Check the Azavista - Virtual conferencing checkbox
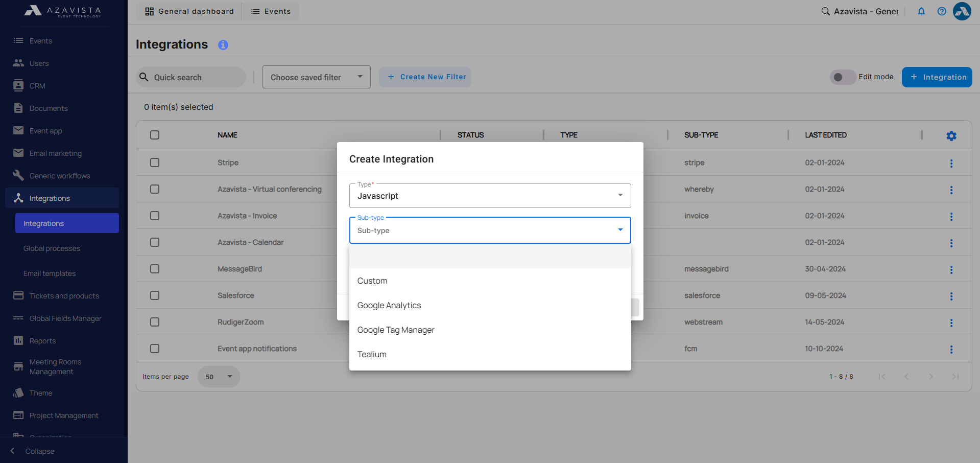The image size is (980, 463). coord(155,189)
